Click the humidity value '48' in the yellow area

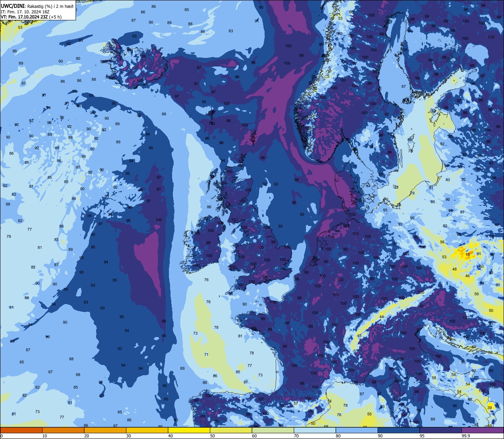454,269
